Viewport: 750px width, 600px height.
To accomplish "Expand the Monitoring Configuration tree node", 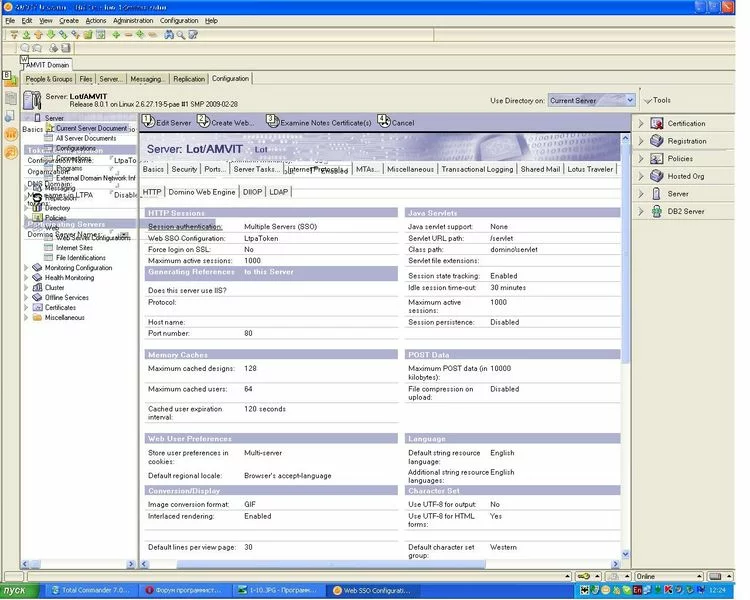I will pos(27,268).
